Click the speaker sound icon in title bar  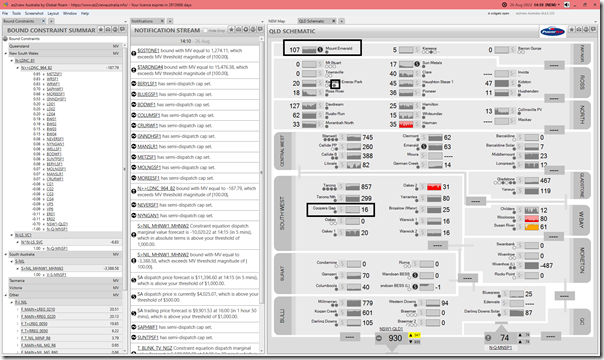click(567, 5)
